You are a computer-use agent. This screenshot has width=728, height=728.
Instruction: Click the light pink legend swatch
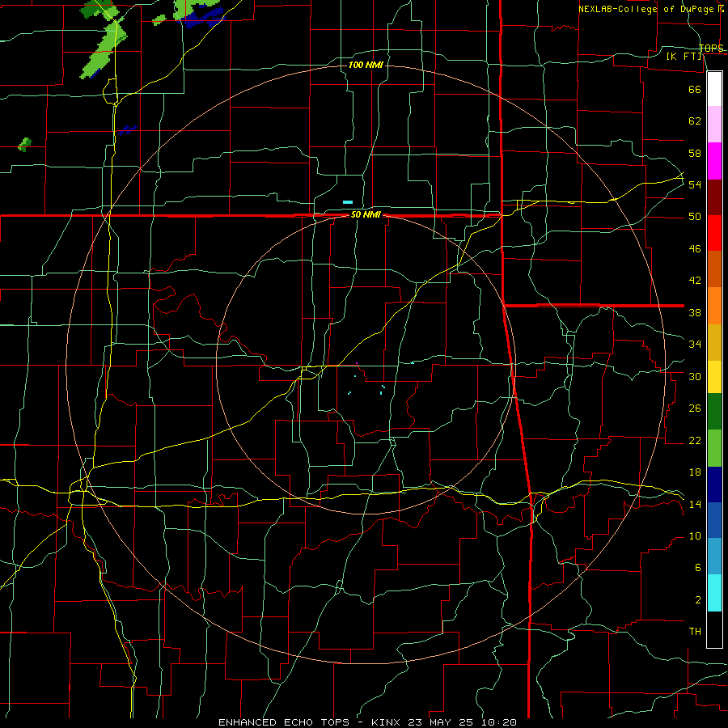[x=714, y=124]
